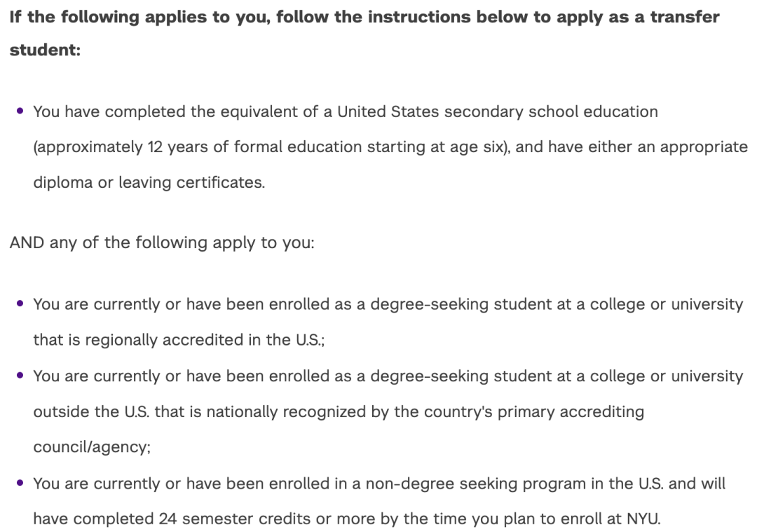Image resolution: width=757 pixels, height=532 pixels.
Task: Click the bullet beside the outside-U.S. university item
Action: [20, 376]
